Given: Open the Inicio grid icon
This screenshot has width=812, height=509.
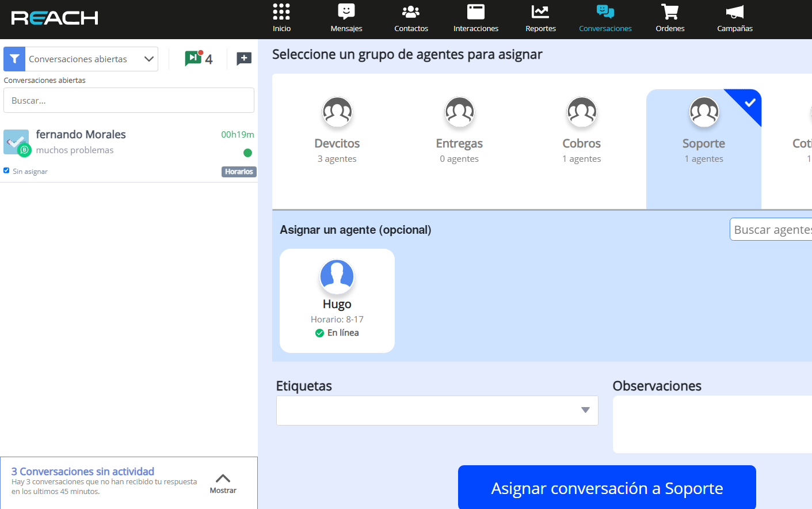Looking at the screenshot, I should [281, 18].
